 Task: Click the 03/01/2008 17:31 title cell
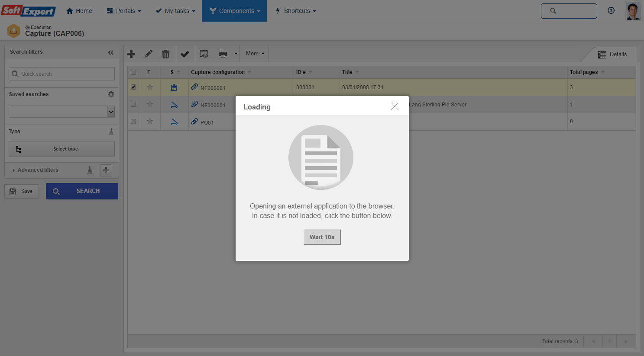363,87
